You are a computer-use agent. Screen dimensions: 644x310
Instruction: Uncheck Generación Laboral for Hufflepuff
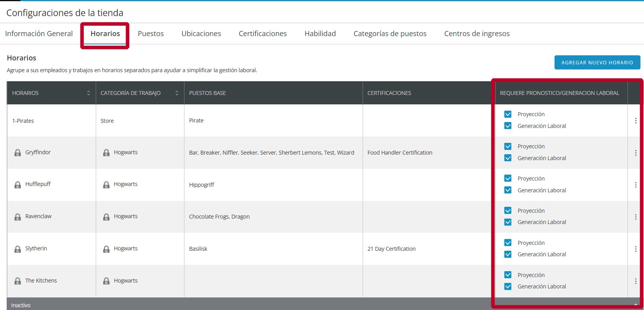[x=508, y=190]
